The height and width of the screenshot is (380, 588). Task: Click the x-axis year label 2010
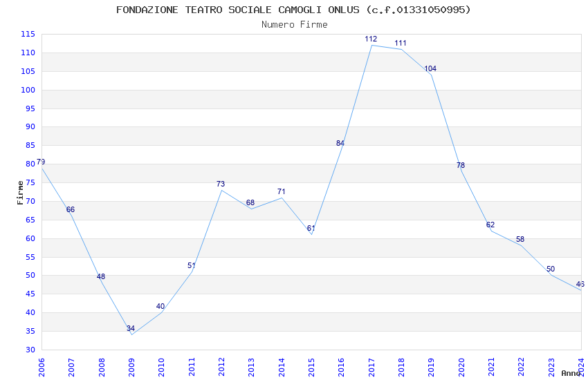coord(161,367)
